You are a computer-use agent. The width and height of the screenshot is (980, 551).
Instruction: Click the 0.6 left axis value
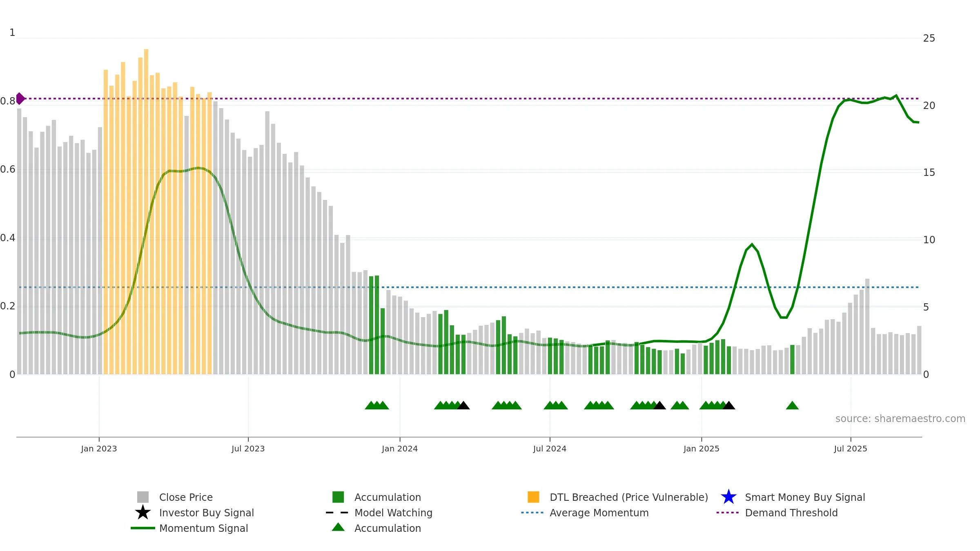pyautogui.click(x=8, y=169)
